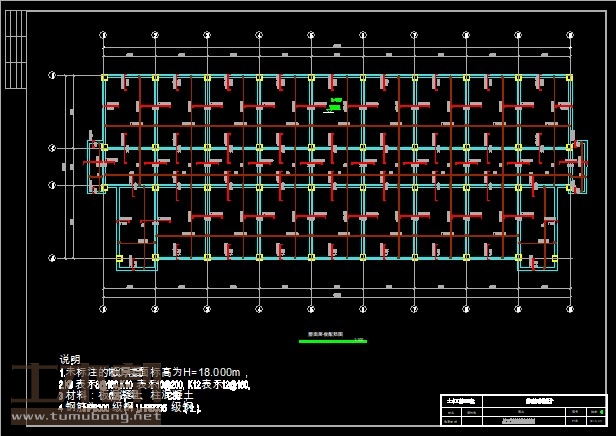Viewport: 616px width, 436px height.
Task: Pick the yellow column marker at top-right corner
Action: (568, 77)
